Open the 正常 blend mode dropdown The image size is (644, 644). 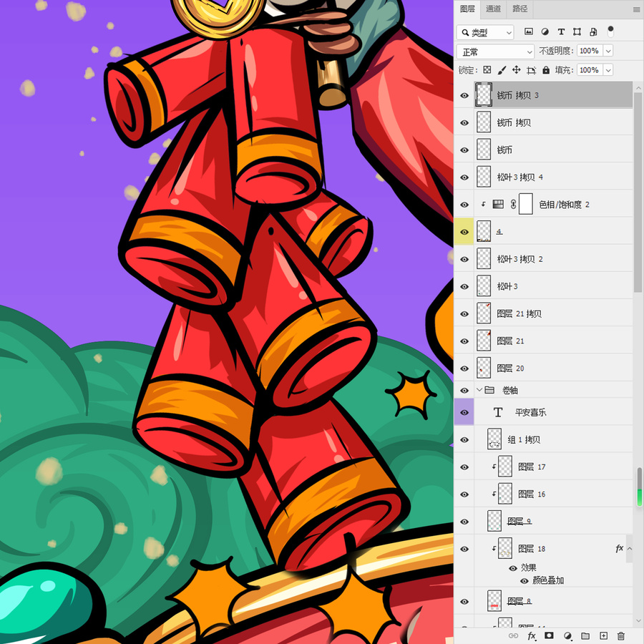[x=495, y=52]
